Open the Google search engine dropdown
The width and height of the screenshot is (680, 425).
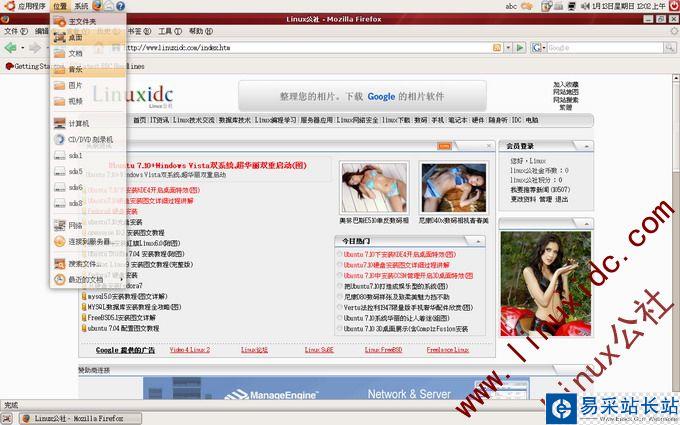(538, 47)
